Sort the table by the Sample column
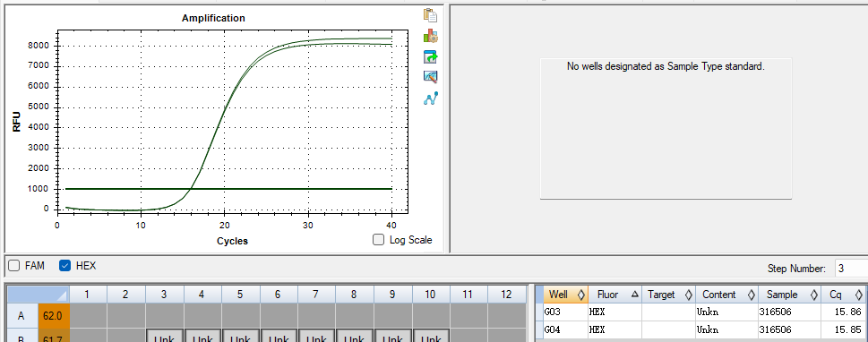Viewport: 868px width, 342px height. [789, 295]
